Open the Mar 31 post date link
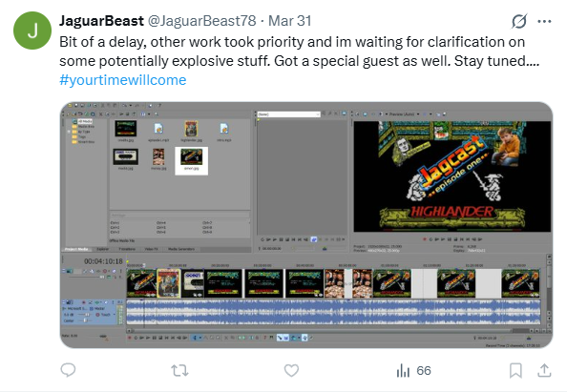The height and width of the screenshot is (392, 567). (x=289, y=21)
